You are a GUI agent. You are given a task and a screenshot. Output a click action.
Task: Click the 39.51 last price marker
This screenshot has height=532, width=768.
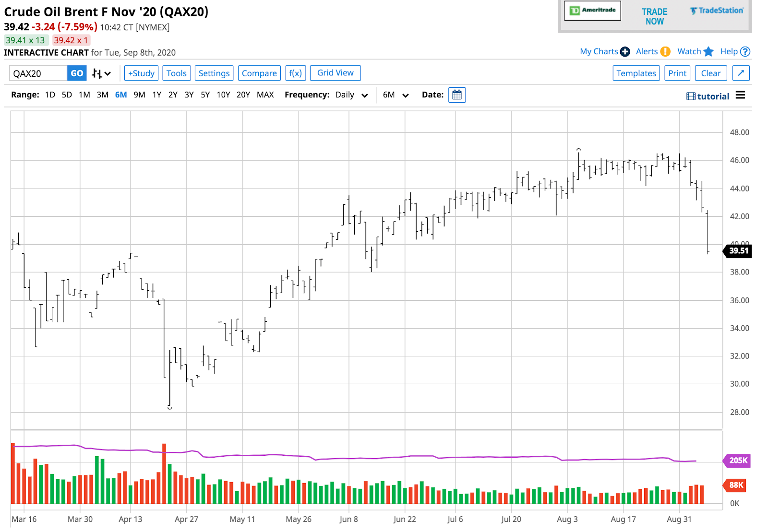pyautogui.click(x=737, y=251)
